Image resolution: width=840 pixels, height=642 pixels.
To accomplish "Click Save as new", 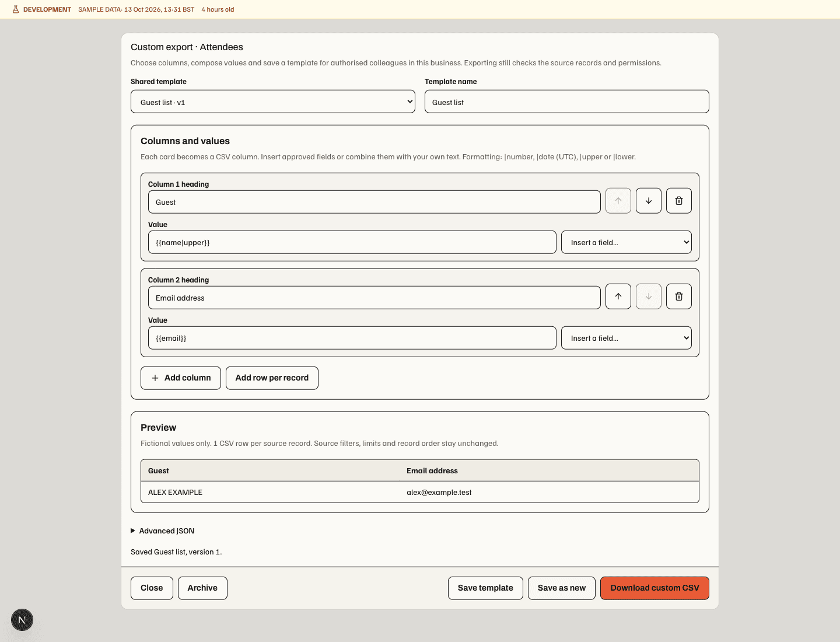I will pyautogui.click(x=562, y=588).
